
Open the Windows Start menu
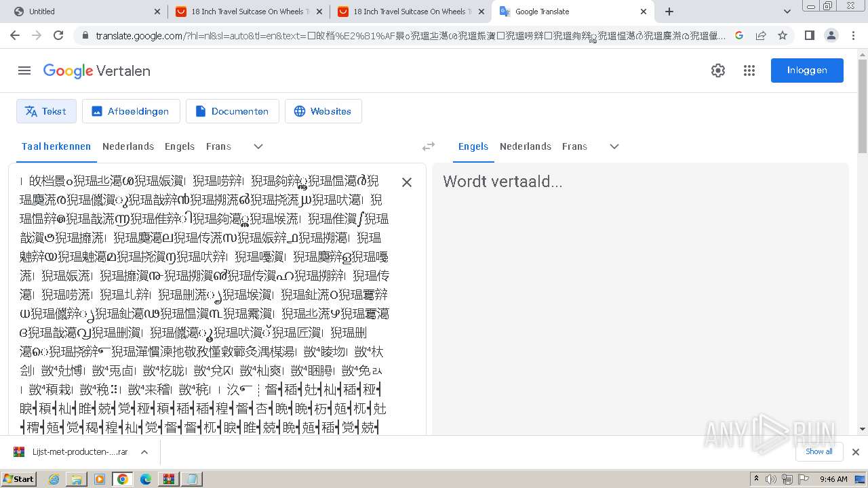pos(19,479)
